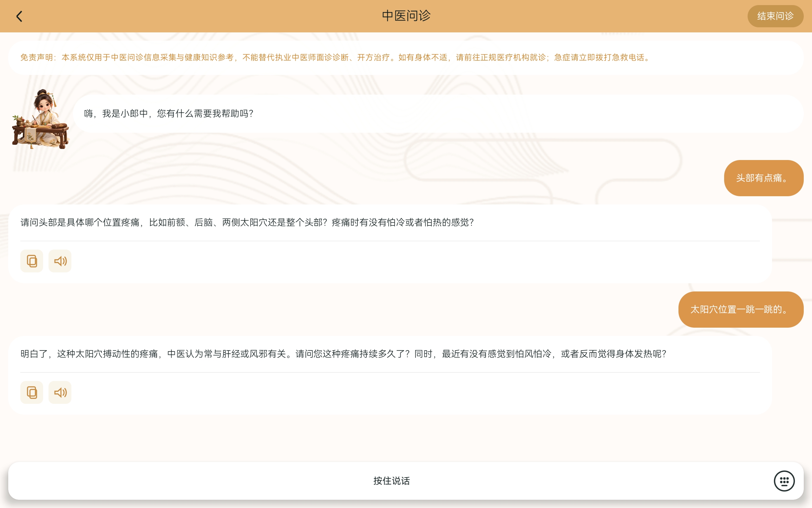This screenshot has height=508, width=812.
Task: Copy the reply beginning 明白了
Action: pos(31,392)
